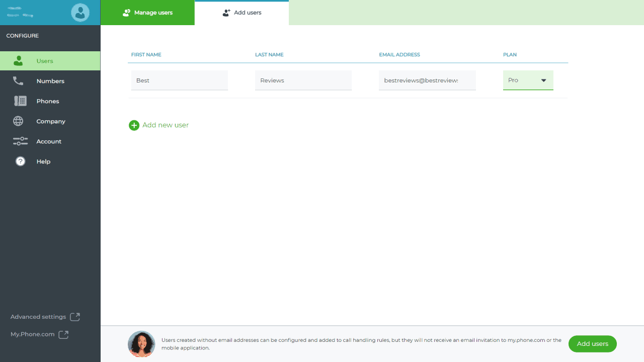
Task: Click the user profile avatar icon
Action: click(80, 13)
